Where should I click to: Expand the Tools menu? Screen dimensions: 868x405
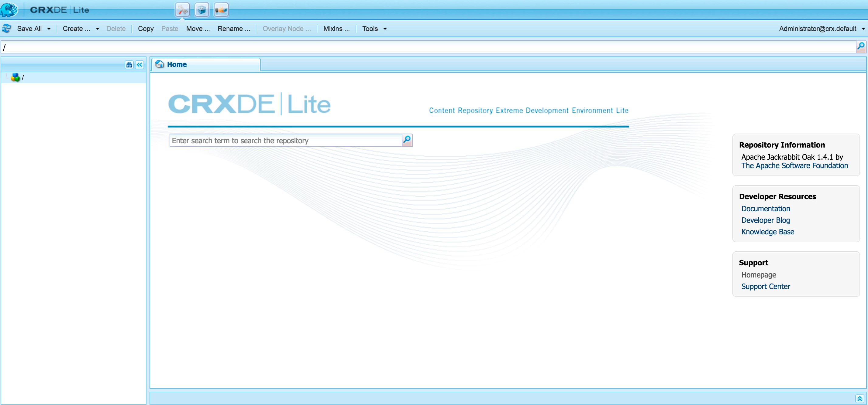pos(374,29)
